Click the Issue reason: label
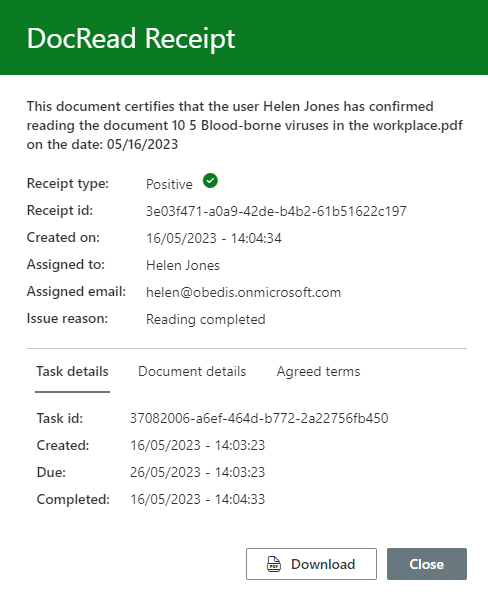 67,318
